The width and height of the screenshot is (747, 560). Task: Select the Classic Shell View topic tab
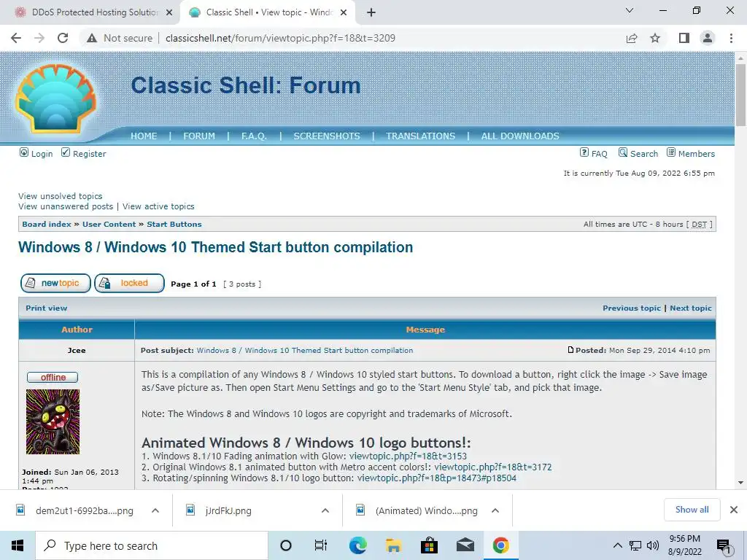(x=267, y=12)
